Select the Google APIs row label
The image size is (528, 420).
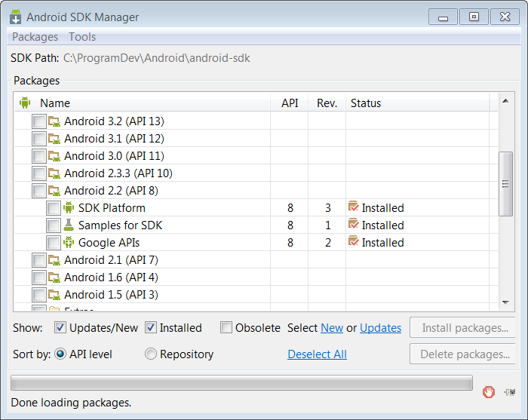[x=109, y=243]
